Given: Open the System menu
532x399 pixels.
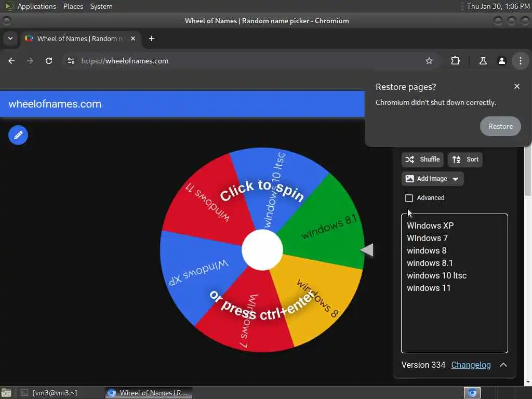Looking at the screenshot, I should point(101,6).
